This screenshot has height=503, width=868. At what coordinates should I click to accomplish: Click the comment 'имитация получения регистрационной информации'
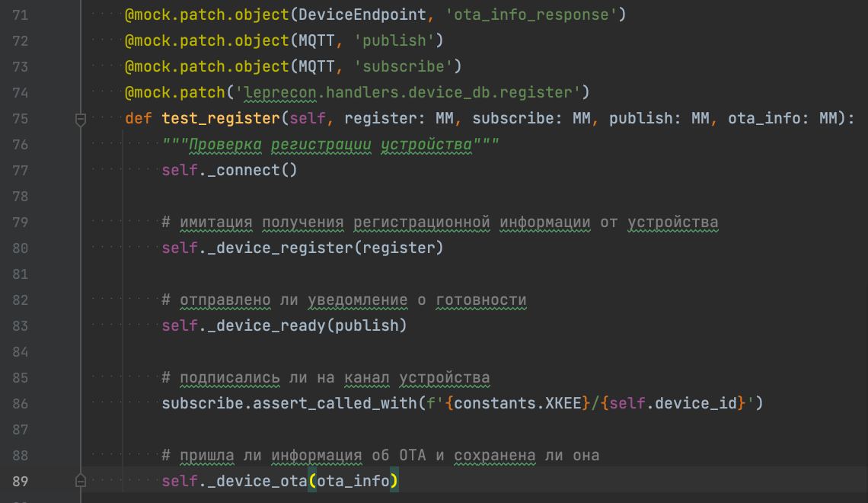point(385,222)
